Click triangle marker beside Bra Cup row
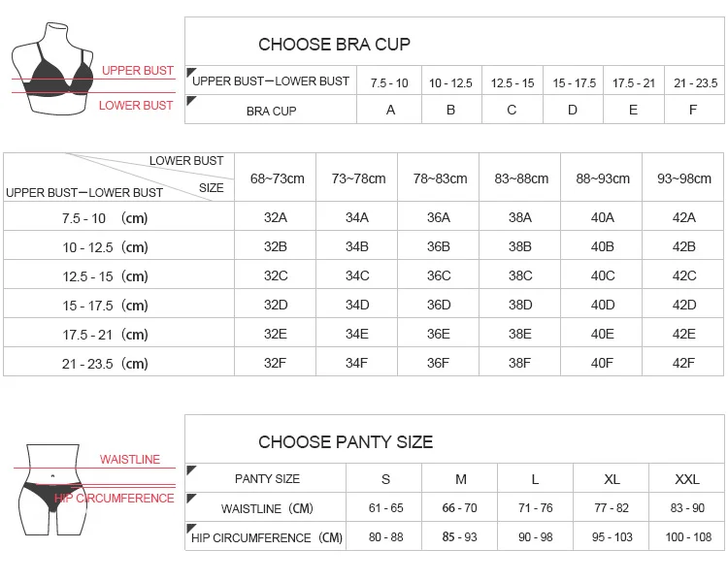This screenshot has height=582, width=728. coord(191,102)
